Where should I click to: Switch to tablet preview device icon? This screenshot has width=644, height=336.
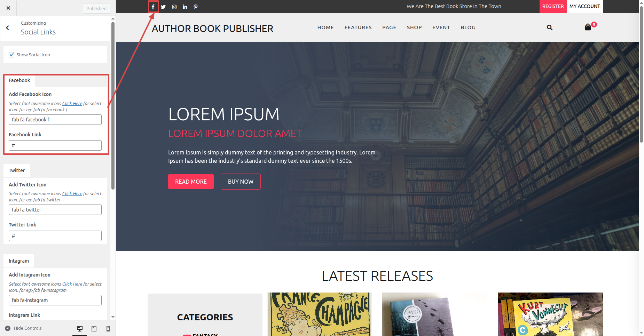[x=94, y=328]
